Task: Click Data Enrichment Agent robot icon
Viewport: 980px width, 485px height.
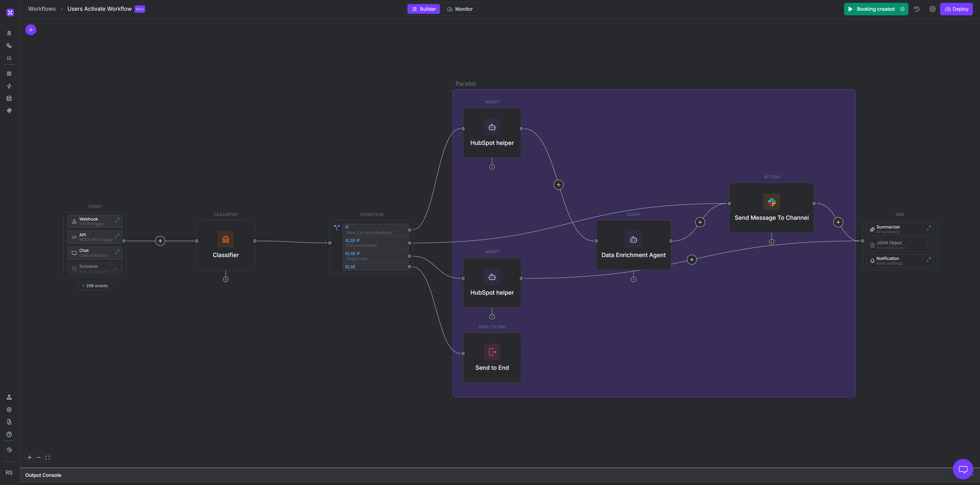Action: coord(633,239)
